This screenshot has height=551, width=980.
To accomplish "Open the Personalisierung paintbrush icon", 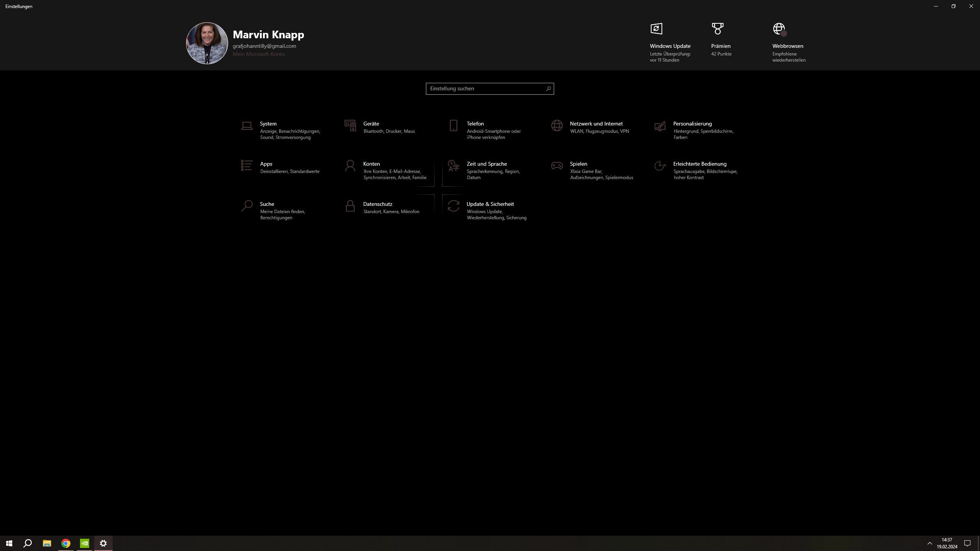I will point(660,126).
